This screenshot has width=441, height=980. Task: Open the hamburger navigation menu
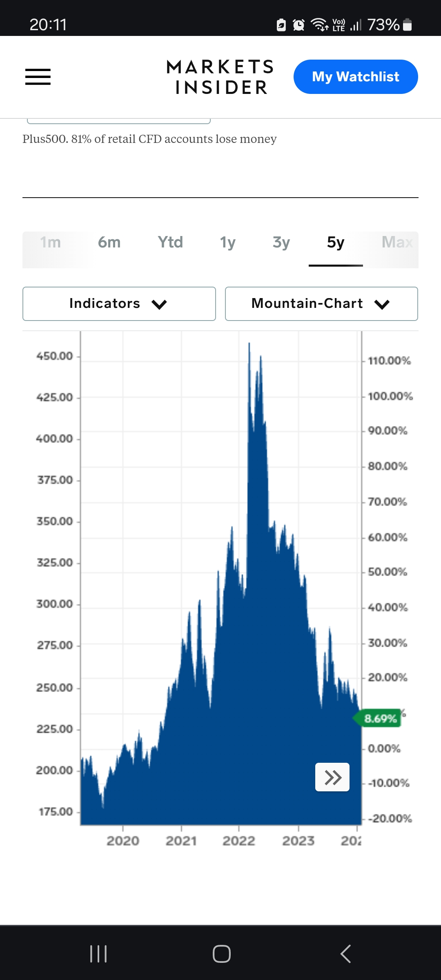[38, 77]
